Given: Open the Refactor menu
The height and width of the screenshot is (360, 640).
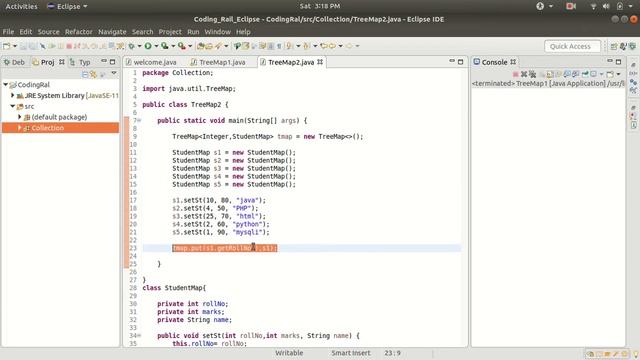Looking at the screenshot, I should (x=79, y=31).
